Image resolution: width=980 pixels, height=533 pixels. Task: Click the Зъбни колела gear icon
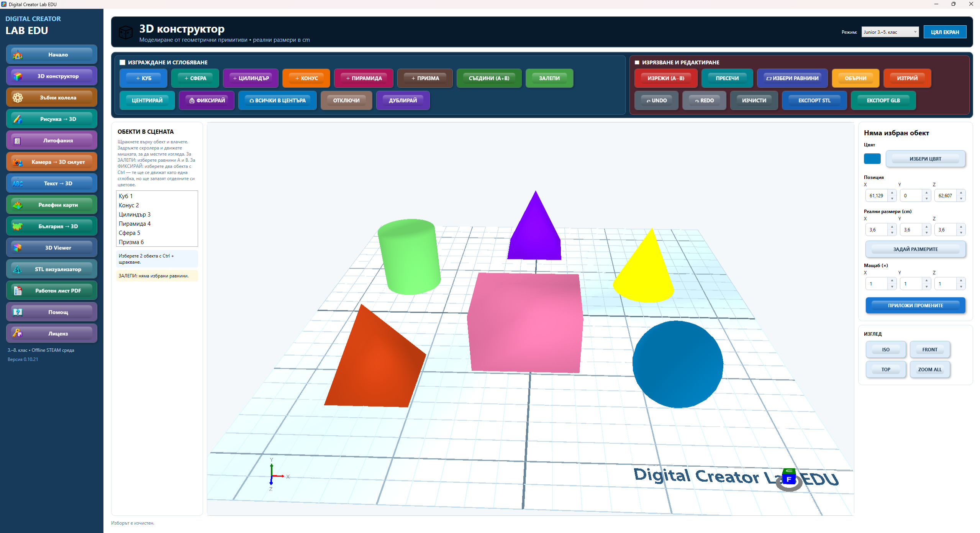point(18,98)
